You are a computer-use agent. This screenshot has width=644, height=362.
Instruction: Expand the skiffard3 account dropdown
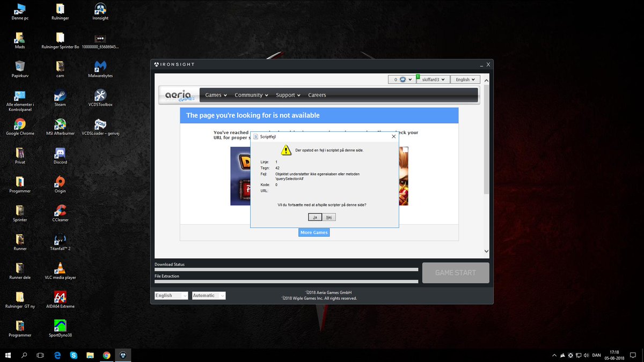click(x=433, y=79)
